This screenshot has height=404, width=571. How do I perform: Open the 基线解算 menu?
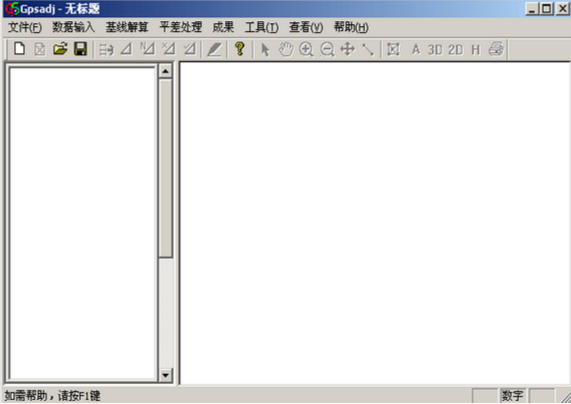[127, 27]
